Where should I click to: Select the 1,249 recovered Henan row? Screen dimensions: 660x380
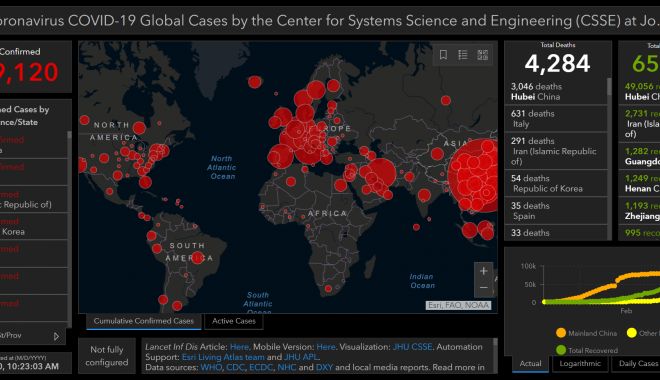640,183
